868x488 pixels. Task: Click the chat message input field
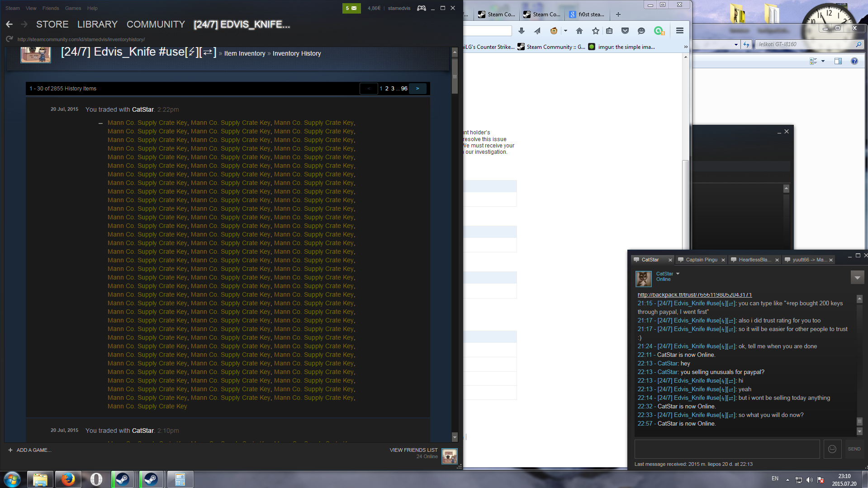(726, 449)
